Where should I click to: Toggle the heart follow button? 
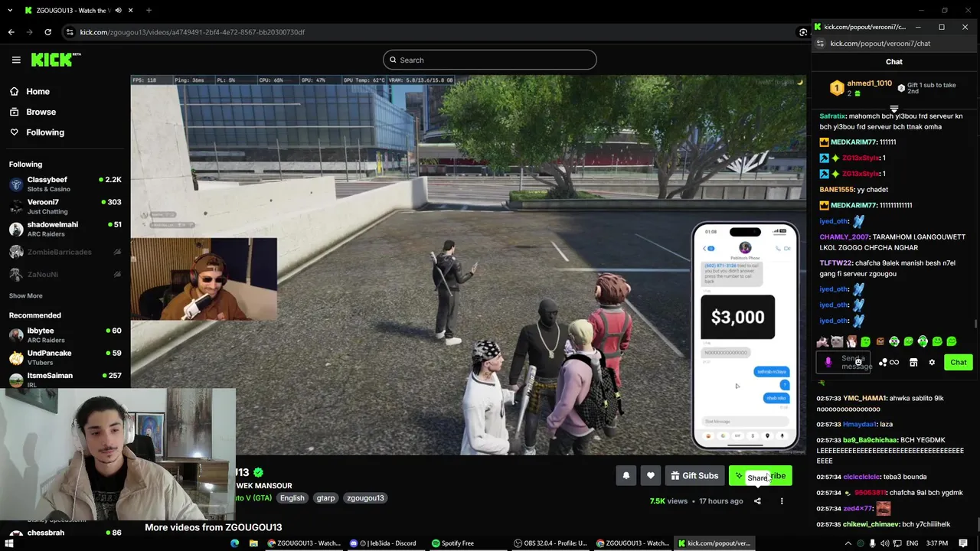click(651, 476)
